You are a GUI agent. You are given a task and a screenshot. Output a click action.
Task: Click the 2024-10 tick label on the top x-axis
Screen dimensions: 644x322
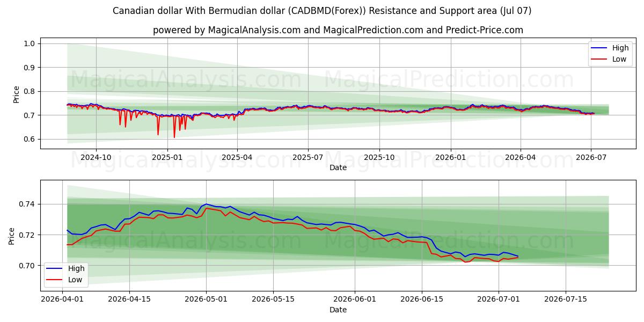(x=96, y=158)
